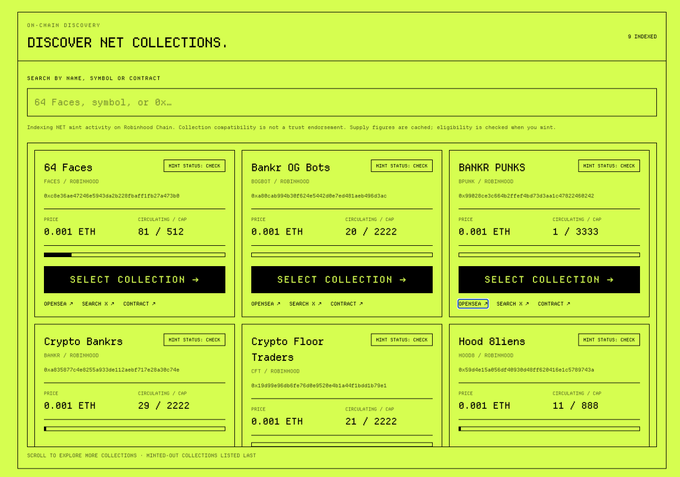The height and width of the screenshot is (477, 680).
Task: Click the CFT / ROBINHOOD symbol label
Action: pos(275,371)
